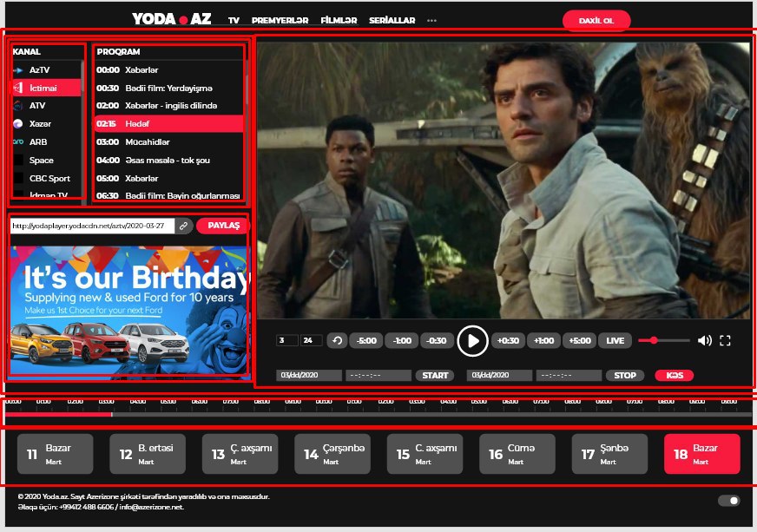Image resolution: width=757 pixels, height=532 pixels.
Task: Select the Xəzər channel
Action: (x=46, y=123)
